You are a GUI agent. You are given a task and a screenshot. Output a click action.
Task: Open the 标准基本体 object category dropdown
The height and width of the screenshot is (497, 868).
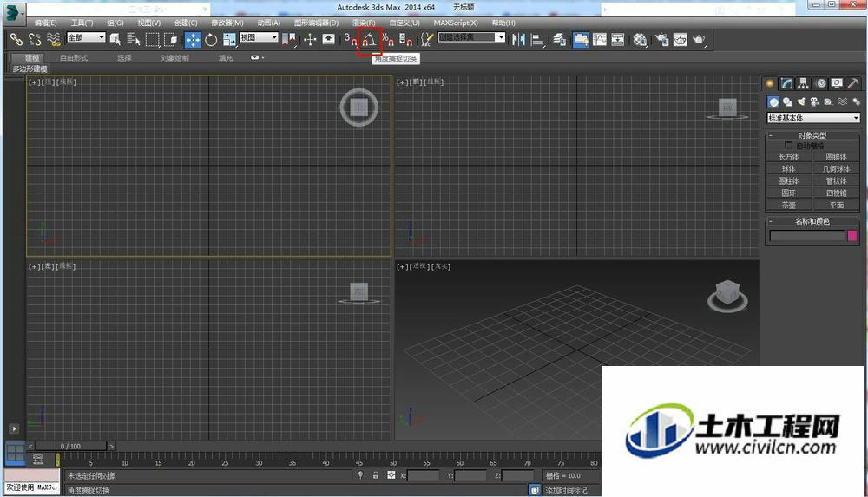(813, 118)
